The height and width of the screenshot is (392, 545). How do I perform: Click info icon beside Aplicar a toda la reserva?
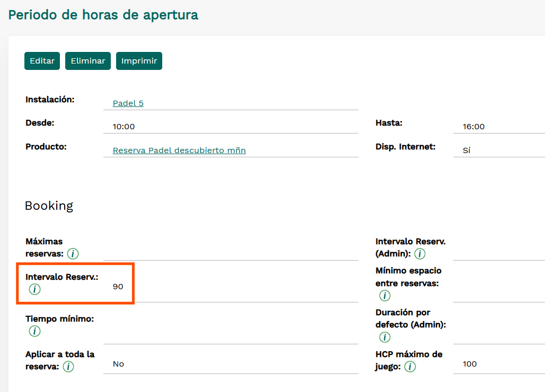[x=68, y=367]
